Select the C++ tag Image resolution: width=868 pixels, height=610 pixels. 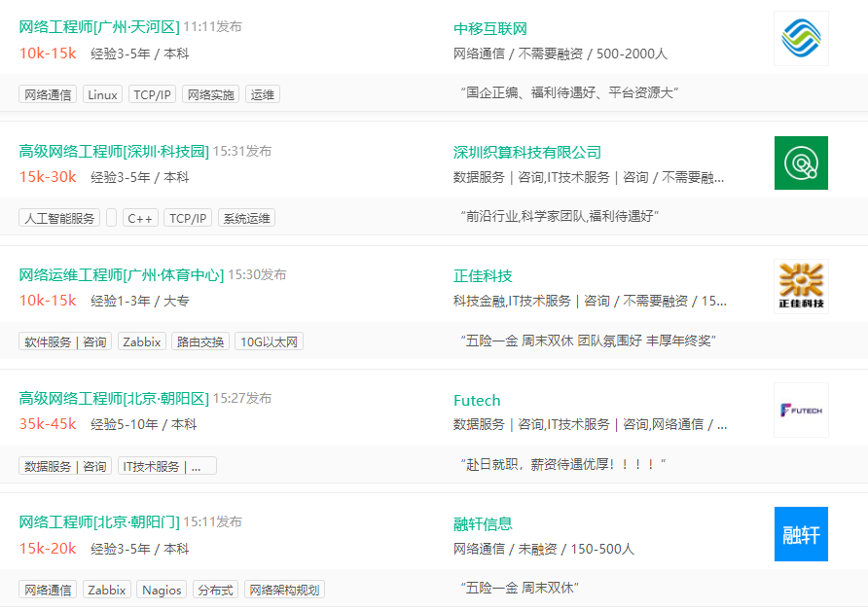[x=140, y=218]
